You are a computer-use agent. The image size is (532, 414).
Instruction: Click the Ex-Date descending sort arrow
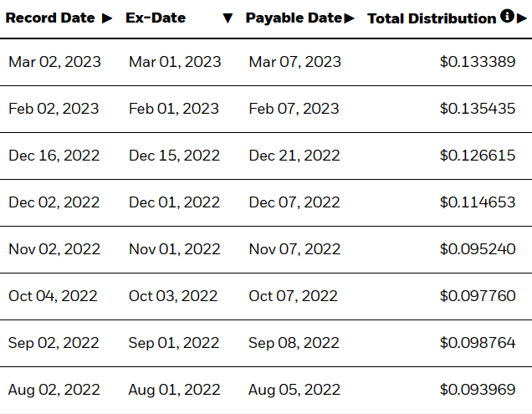click(228, 18)
